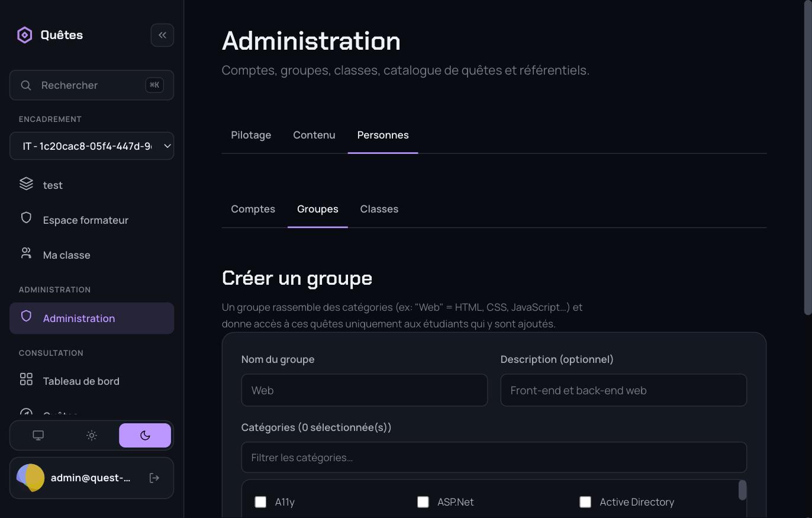Switch to the Classes sub-tab
Image resolution: width=812 pixels, height=518 pixels.
click(x=379, y=209)
